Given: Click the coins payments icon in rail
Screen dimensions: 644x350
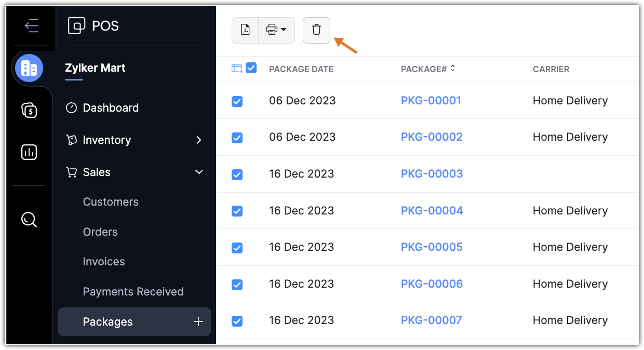Looking at the screenshot, I should click(x=29, y=110).
